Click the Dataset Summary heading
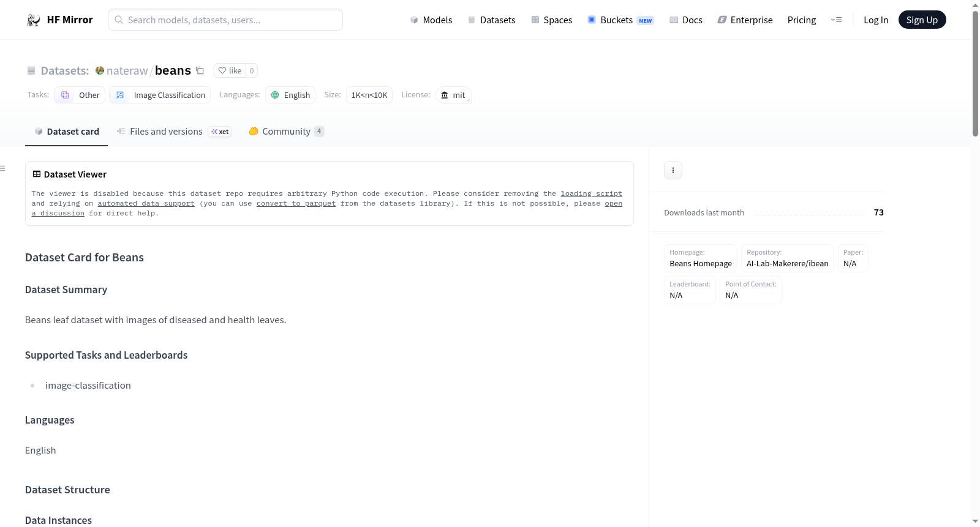980x527 pixels. click(x=66, y=290)
